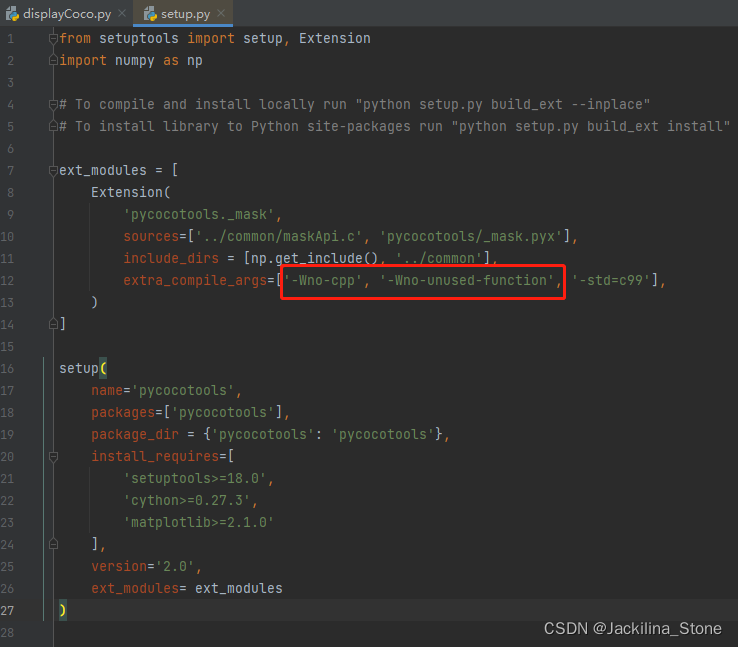Collapse the ext_modules list at line 7
This screenshot has width=738, height=647.
pos(53,170)
